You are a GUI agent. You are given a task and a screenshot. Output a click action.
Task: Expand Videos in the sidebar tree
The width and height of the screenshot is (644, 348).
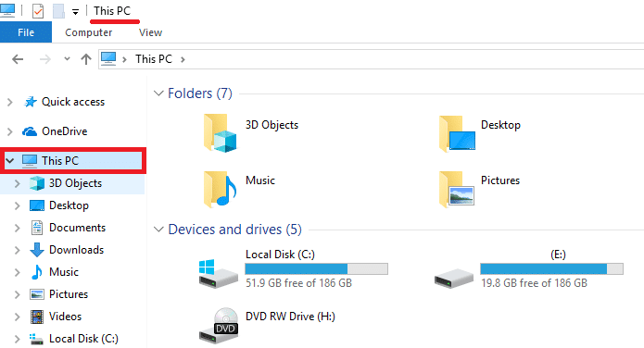pos(18,317)
